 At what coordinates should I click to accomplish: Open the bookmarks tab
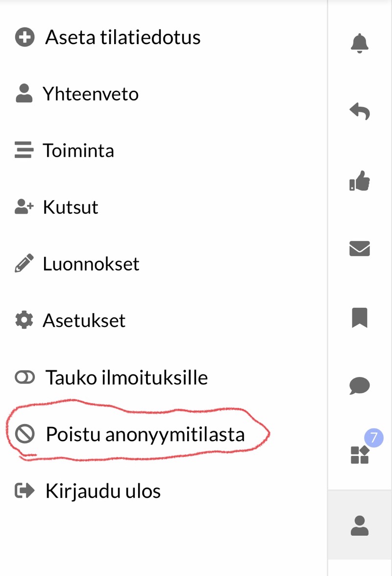pos(360,318)
